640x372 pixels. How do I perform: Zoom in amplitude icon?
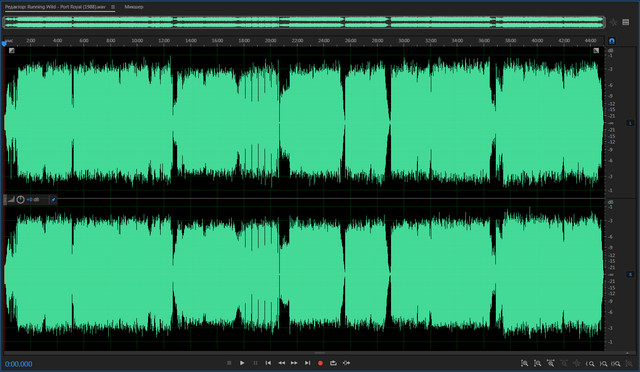(524, 363)
